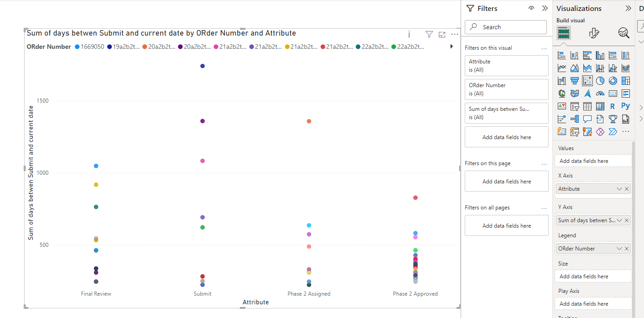Image resolution: width=644 pixels, height=318 pixels.
Task: Switch to the Analytics magnifier tab
Action: click(x=623, y=33)
